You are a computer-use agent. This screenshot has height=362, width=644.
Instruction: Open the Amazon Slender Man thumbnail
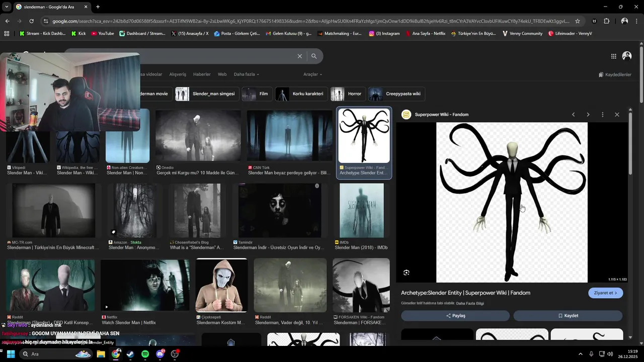[x=134, y=210]
